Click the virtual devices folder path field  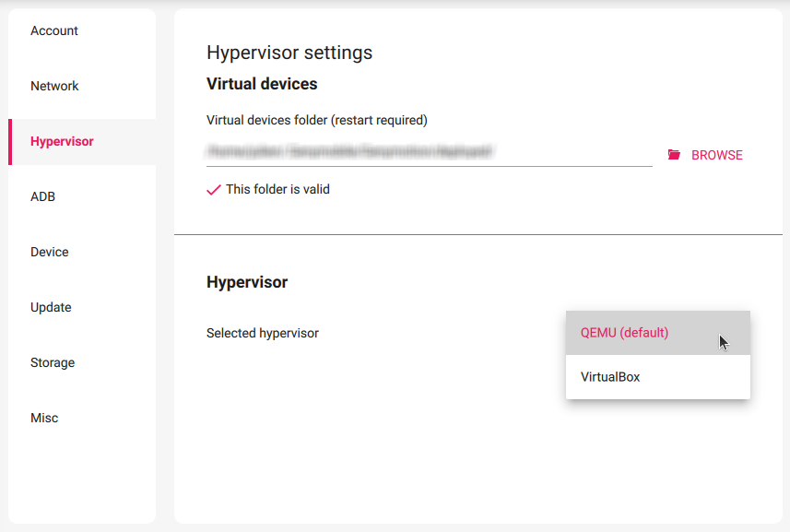[x=429, y=150]
